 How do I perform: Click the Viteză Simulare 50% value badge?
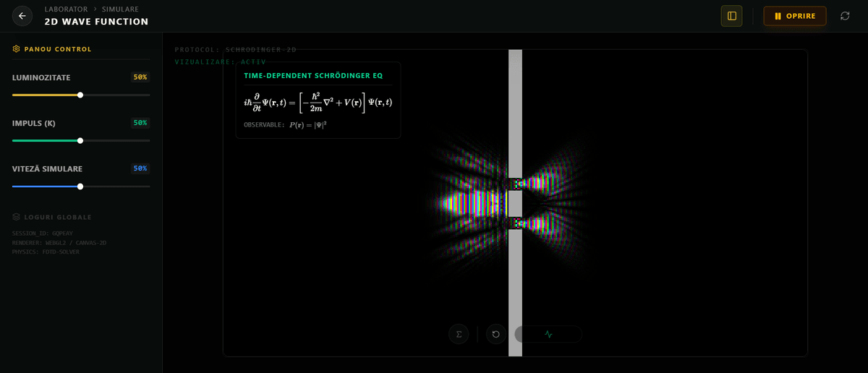140,168
